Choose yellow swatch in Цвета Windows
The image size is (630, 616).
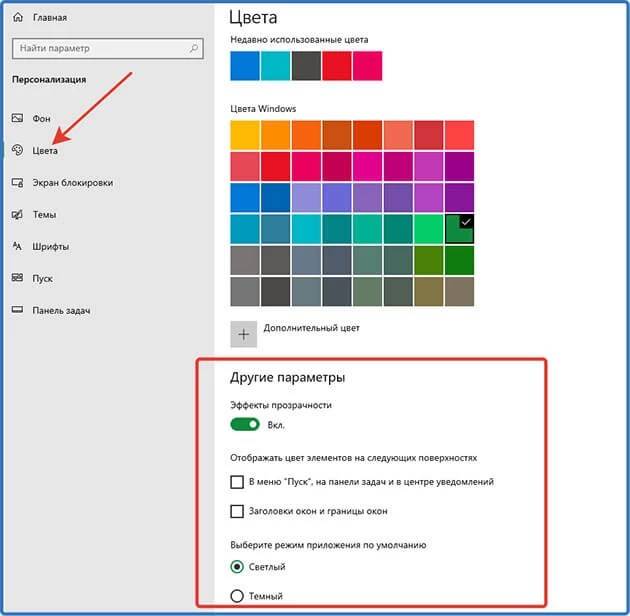pyautogui.click(x=244, y=135)
